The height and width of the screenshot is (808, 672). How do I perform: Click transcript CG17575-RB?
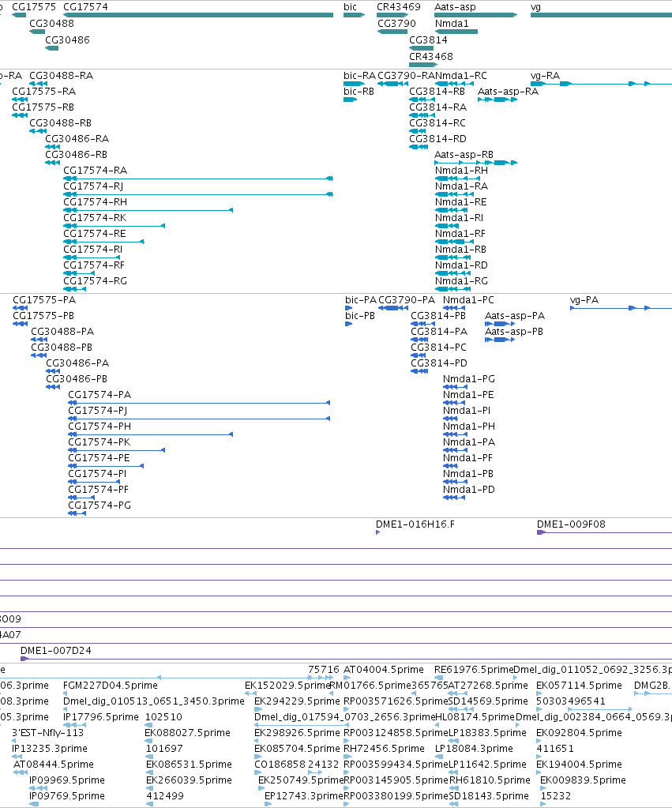43,107
